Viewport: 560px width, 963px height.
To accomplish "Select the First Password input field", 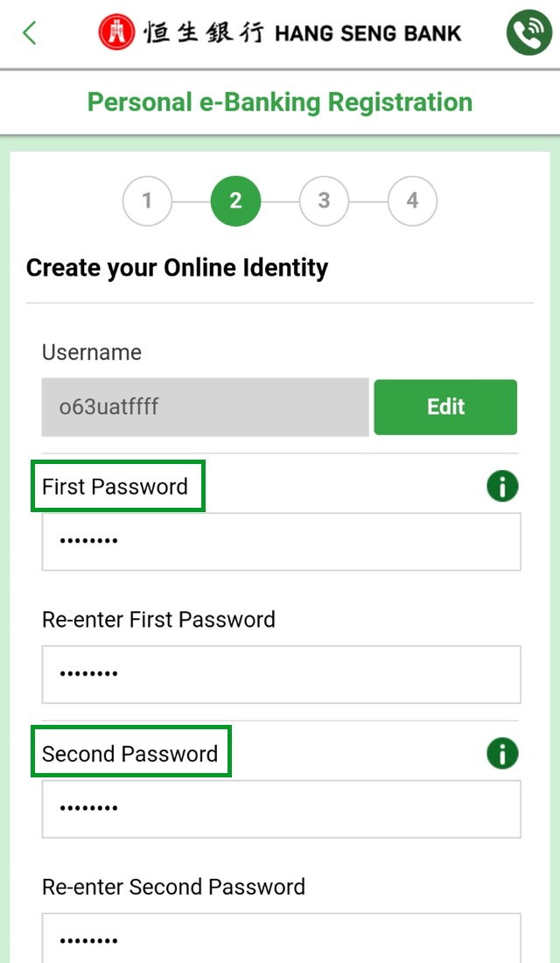I will 280,541.
